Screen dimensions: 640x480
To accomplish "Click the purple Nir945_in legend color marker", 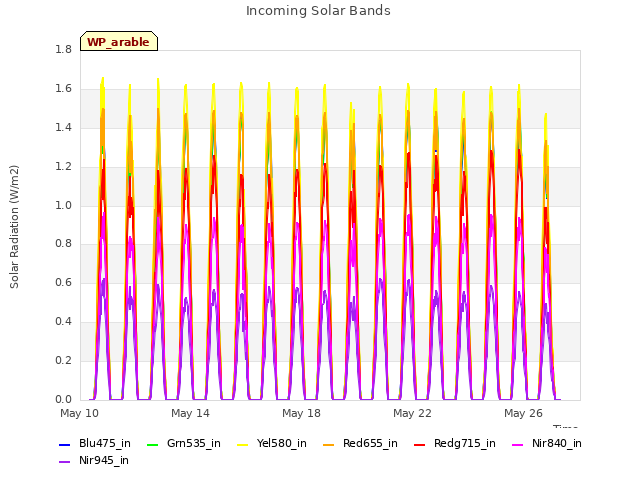I will [65, 462].
